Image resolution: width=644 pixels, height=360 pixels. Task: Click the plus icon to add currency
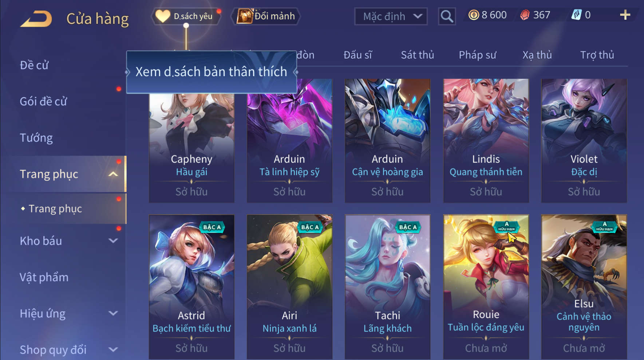pyautogui.click(x=625, y=15)
